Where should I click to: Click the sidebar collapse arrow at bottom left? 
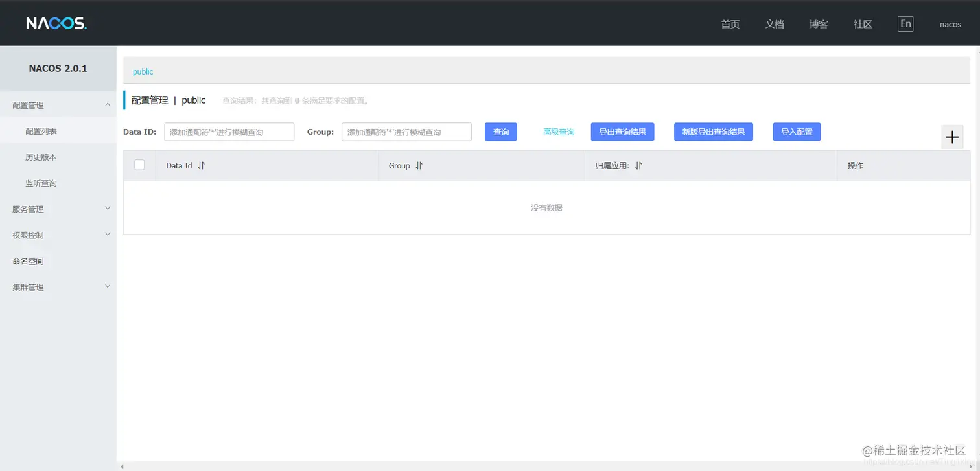coord(121,465)
